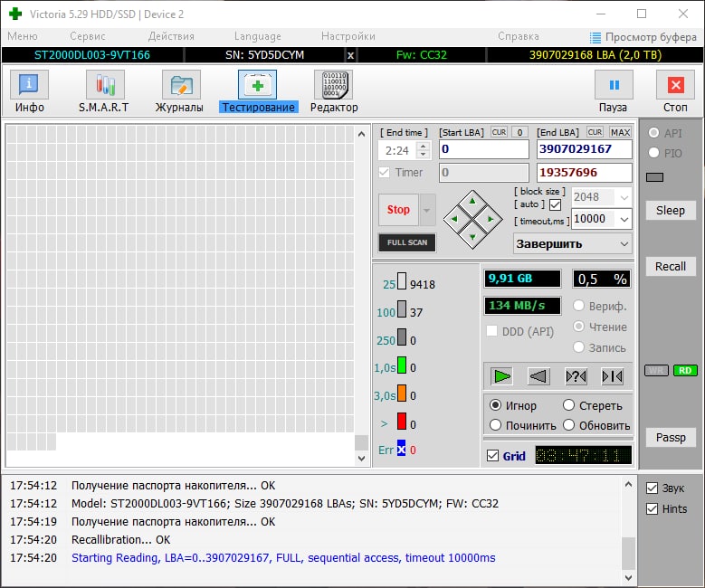705x588 pixels.
Task: Click the FULL SCAN button
Action: [x=407, y=242]
